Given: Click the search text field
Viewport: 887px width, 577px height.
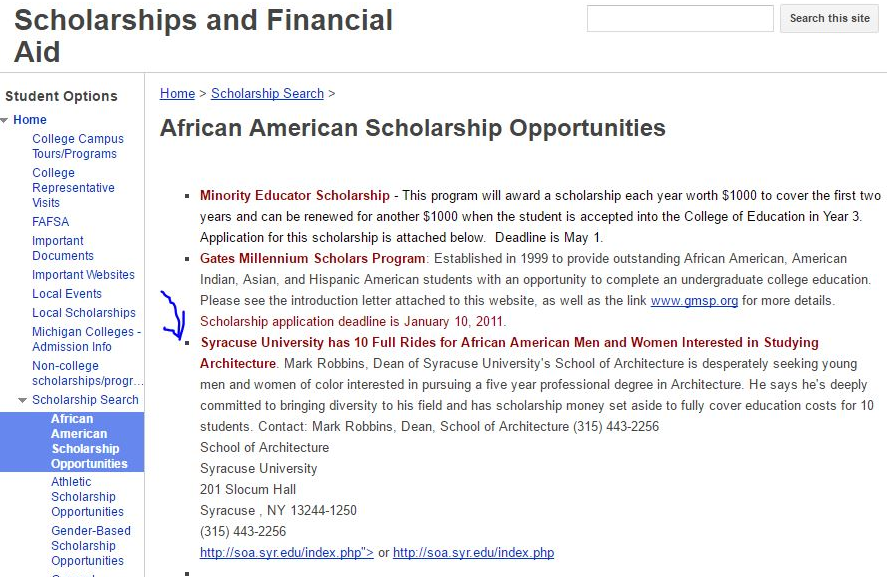Looking at the screenshot, I should [680, 18].
